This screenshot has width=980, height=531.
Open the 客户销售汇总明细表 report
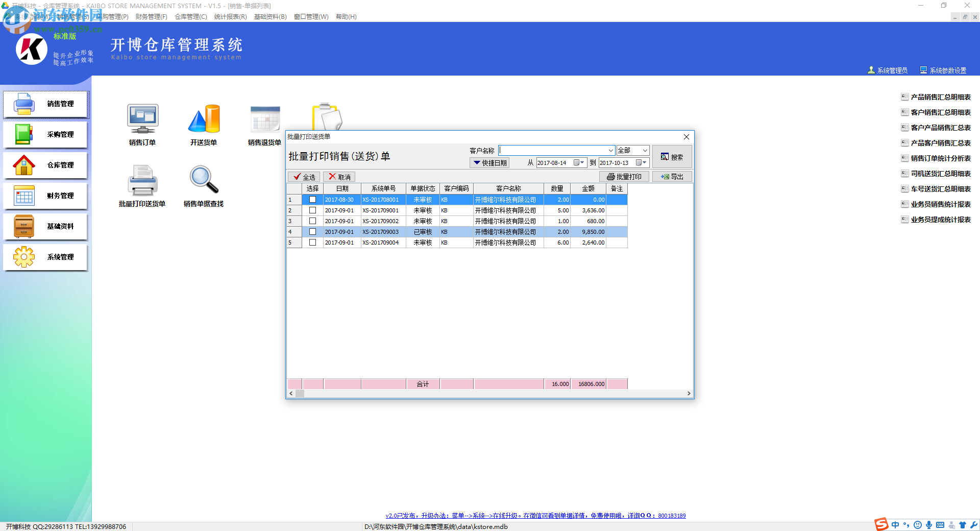click(x=936, y=112)
